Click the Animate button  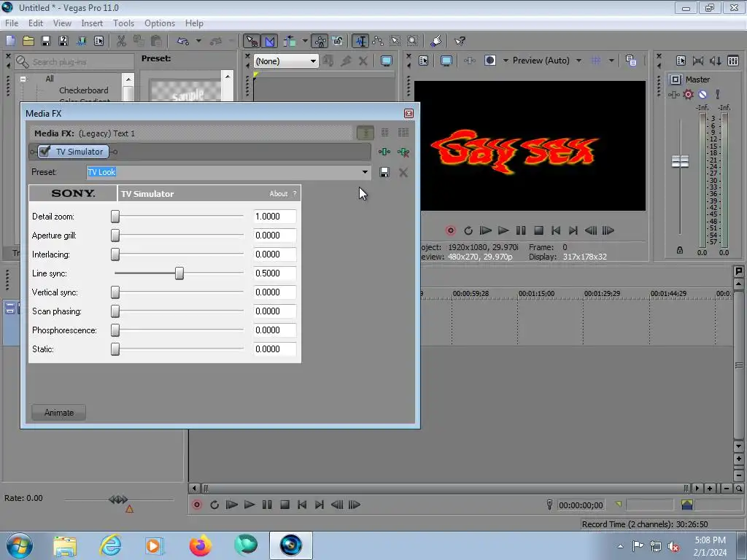[59, 413]
